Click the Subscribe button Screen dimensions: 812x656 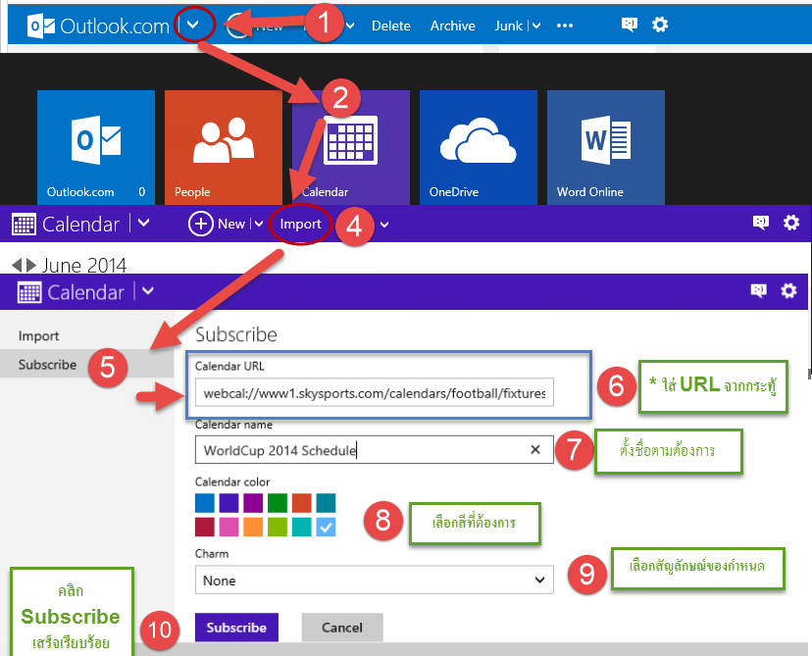click(236, 627)
